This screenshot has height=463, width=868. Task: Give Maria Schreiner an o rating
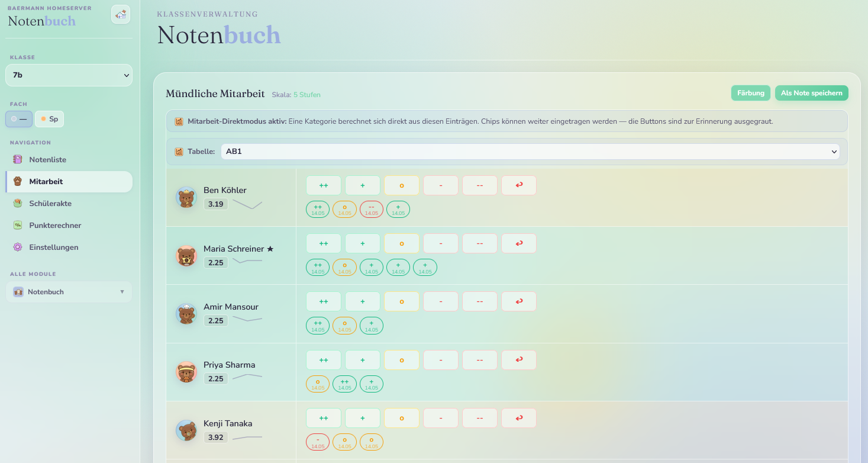pyautogui.click(x=402, y=243)
